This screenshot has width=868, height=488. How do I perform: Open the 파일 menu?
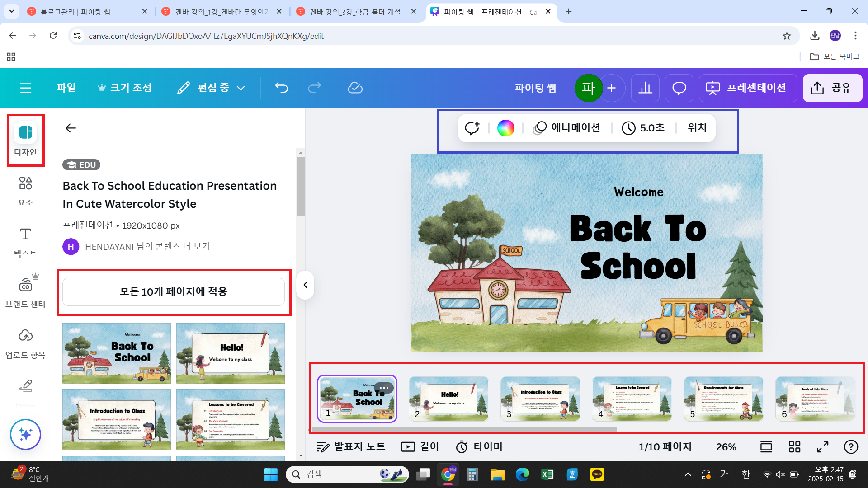66,88
